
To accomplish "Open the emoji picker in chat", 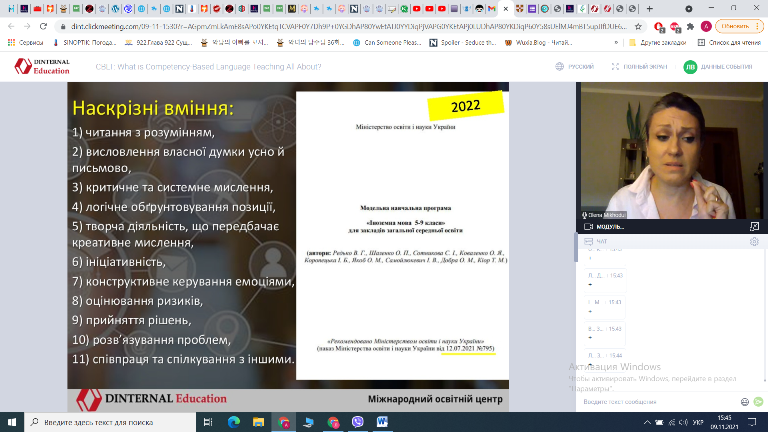I will pyautogui.click(x=744, y=402).
